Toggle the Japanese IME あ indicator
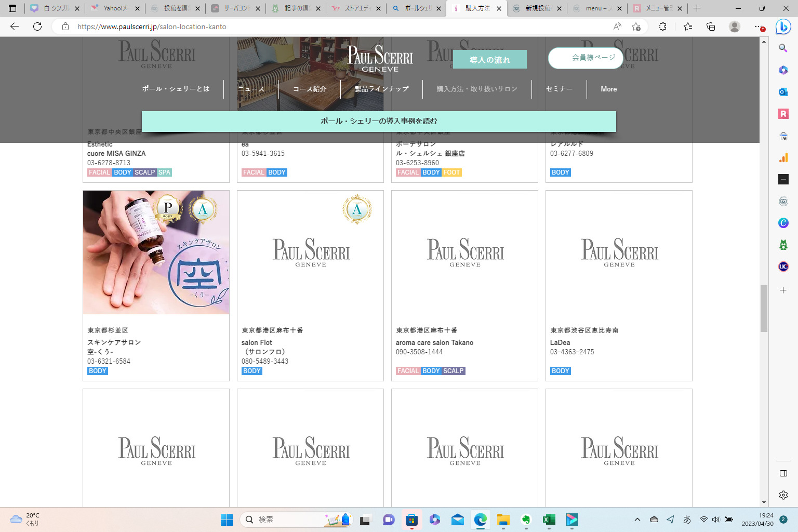 coord(687,520)
